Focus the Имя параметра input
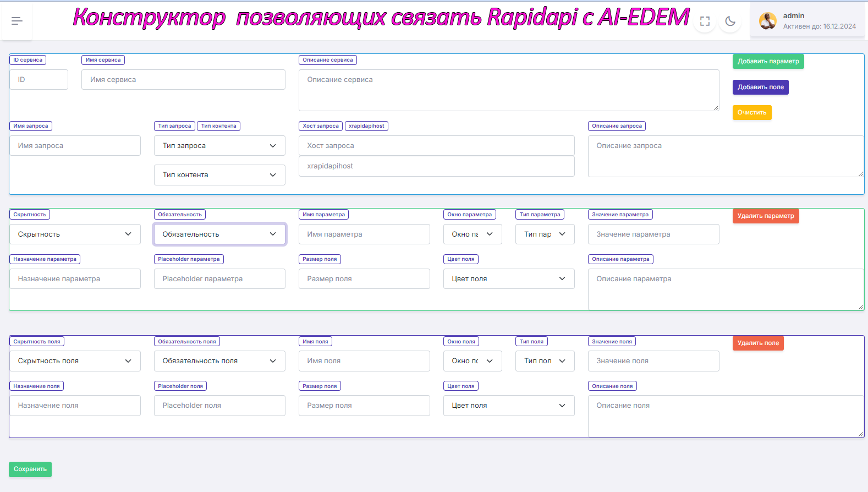Image resolution: width=868 pixels, height=492 pixels. pyautogui.click(x=364, y=234)
